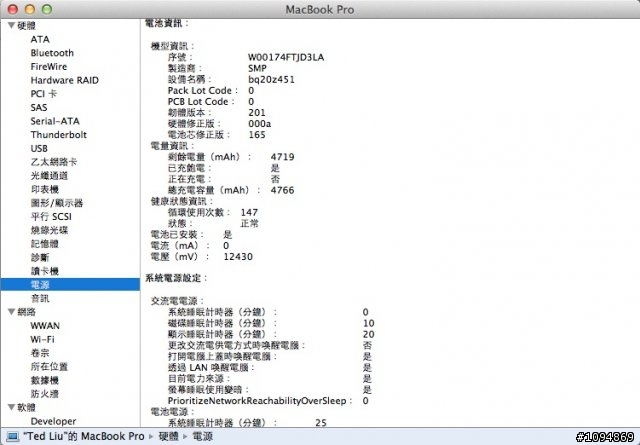Select 平行 SCSI in the sidebar

click(x=51, y=216)
